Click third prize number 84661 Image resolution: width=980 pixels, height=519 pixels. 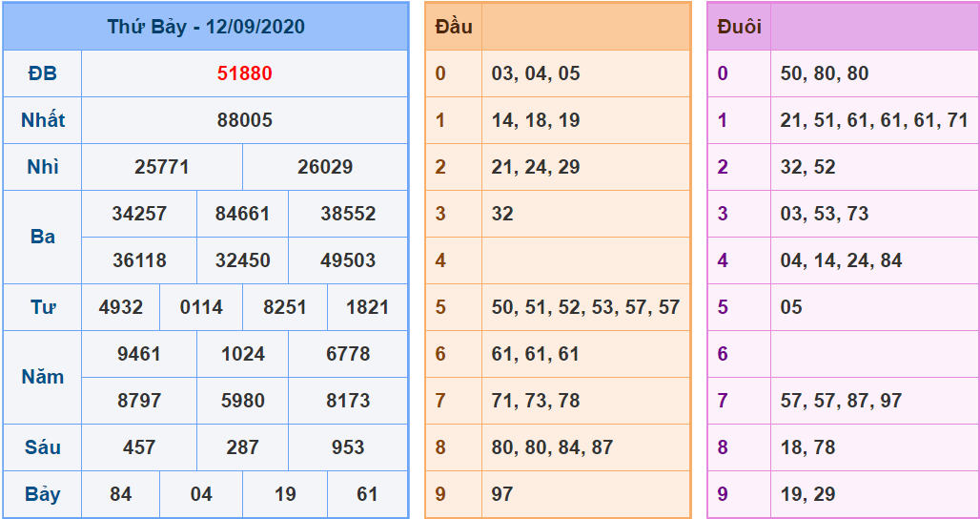(x=242, y=214)
